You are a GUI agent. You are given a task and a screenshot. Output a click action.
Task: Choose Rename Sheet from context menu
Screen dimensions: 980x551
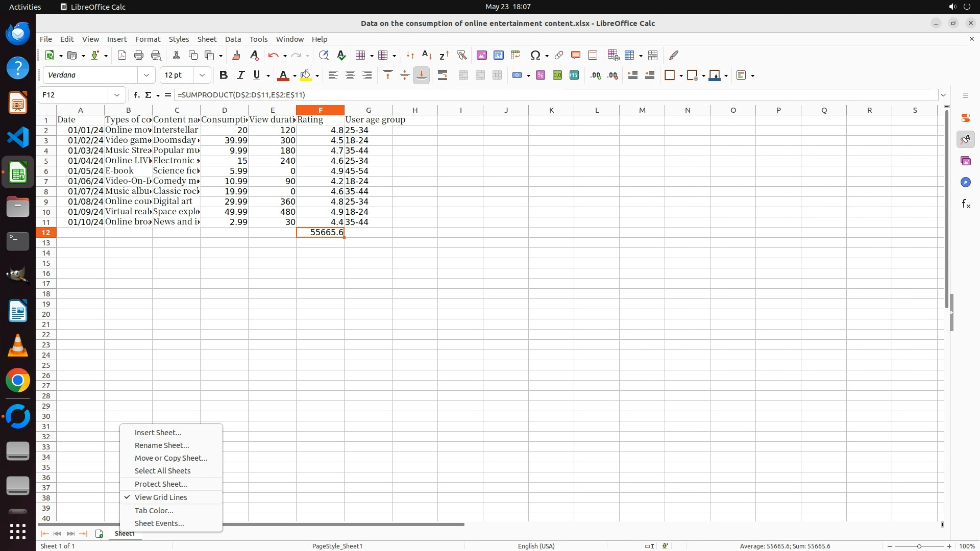pos(161,445)
